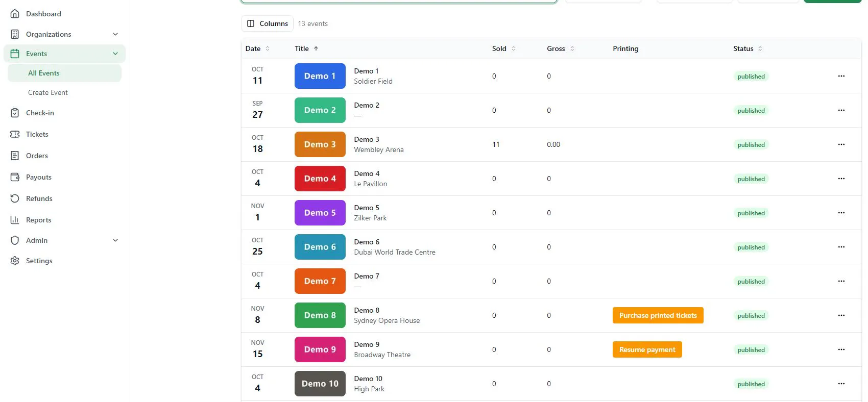
Task: Click the Dubai World Trade Centre text
Action: pyautogui.click(x=395, y=252)
